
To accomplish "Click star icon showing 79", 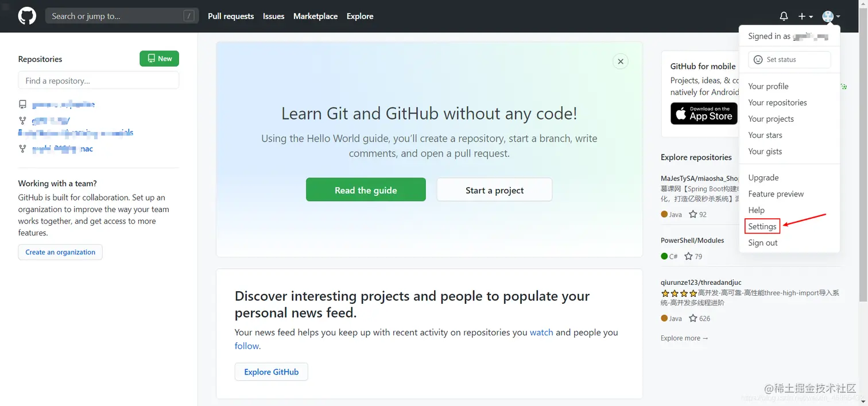I will 688,256.
